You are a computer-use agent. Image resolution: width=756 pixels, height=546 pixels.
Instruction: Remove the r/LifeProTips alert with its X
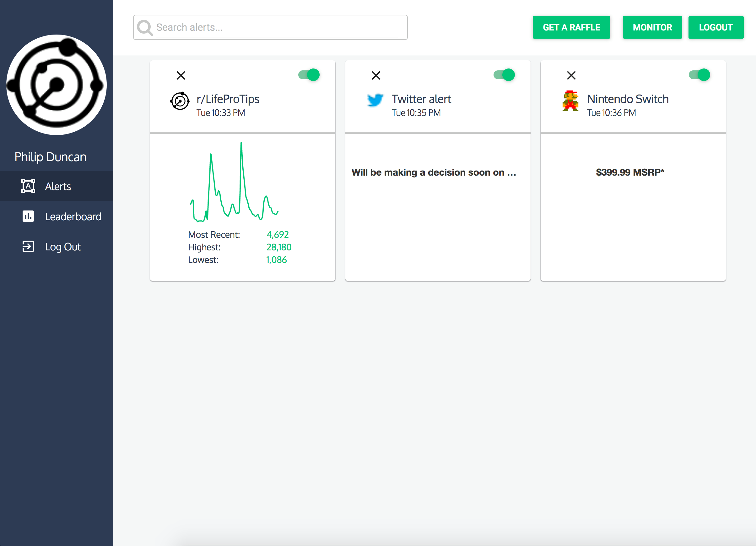181,75
